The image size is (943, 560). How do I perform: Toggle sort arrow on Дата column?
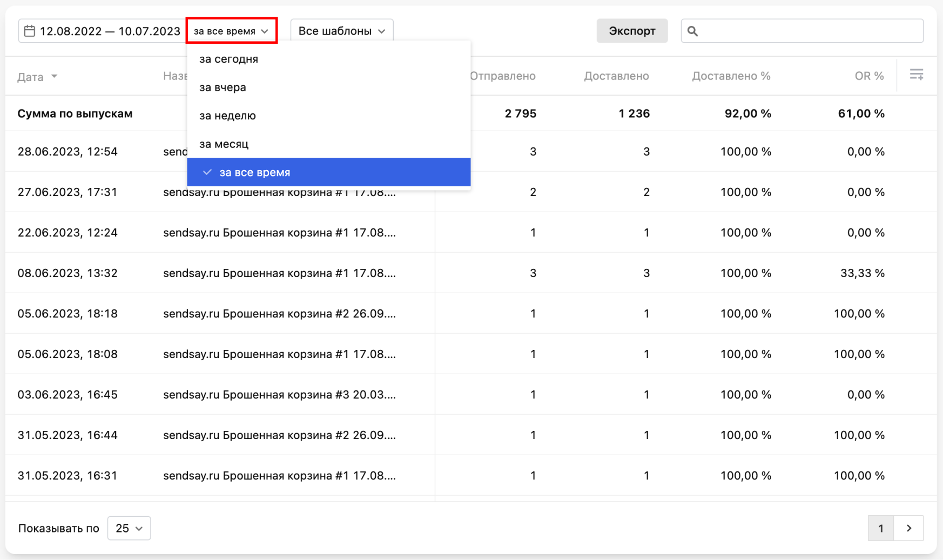click(54, 77)
